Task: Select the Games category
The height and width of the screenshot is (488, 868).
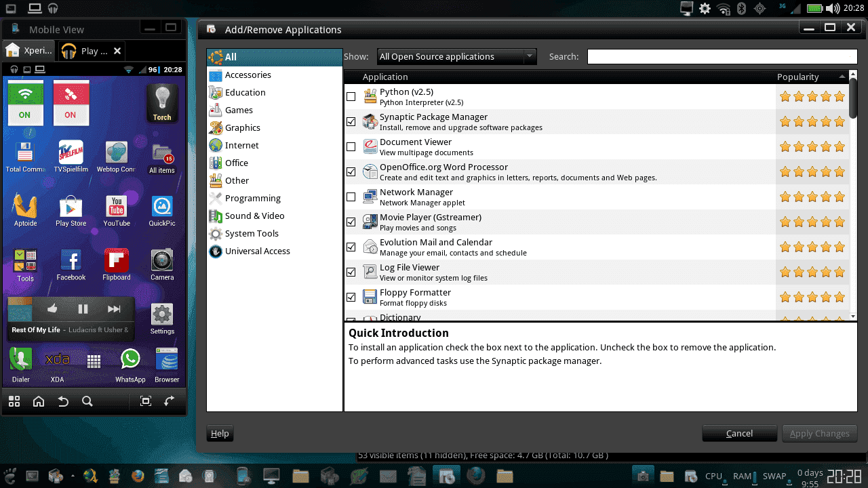Action: click(x=275, y=110)
